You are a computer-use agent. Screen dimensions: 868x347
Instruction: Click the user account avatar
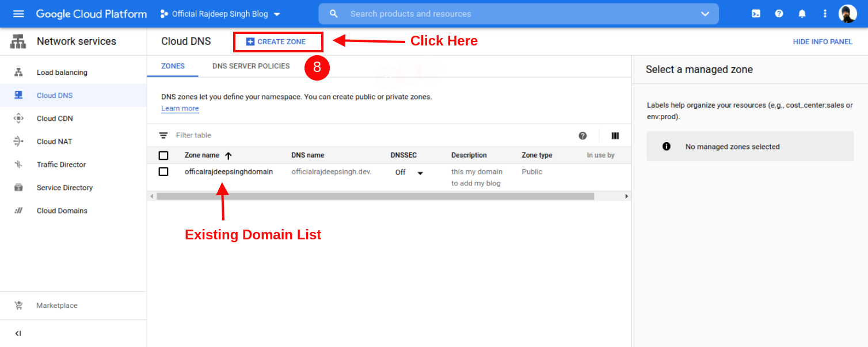point(847,14)
